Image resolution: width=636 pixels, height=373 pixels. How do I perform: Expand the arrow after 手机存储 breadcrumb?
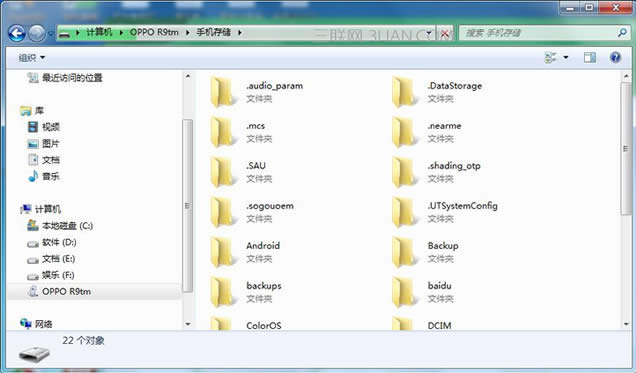click(240, 32)
